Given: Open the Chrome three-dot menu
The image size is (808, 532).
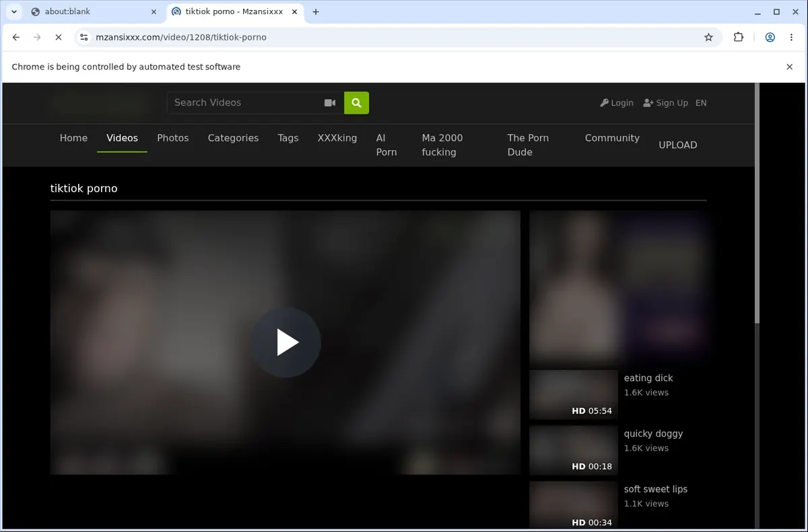Looking at the screenshot, I should 791,37.
